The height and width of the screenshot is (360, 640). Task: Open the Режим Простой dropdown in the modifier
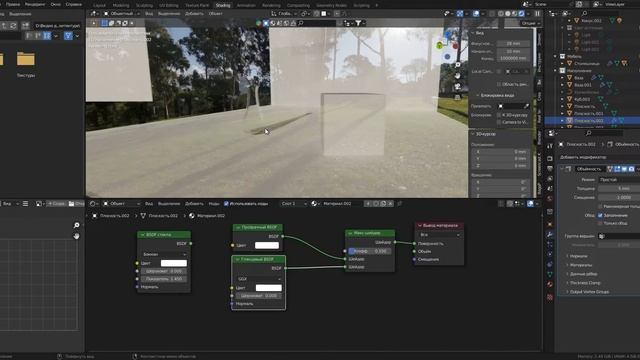[619, 180]
